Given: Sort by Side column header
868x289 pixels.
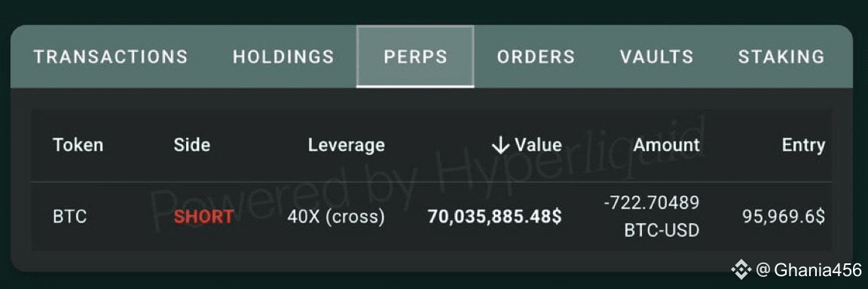Looking at the screenshot, I should pyautogui.click(x=191, y=146).
